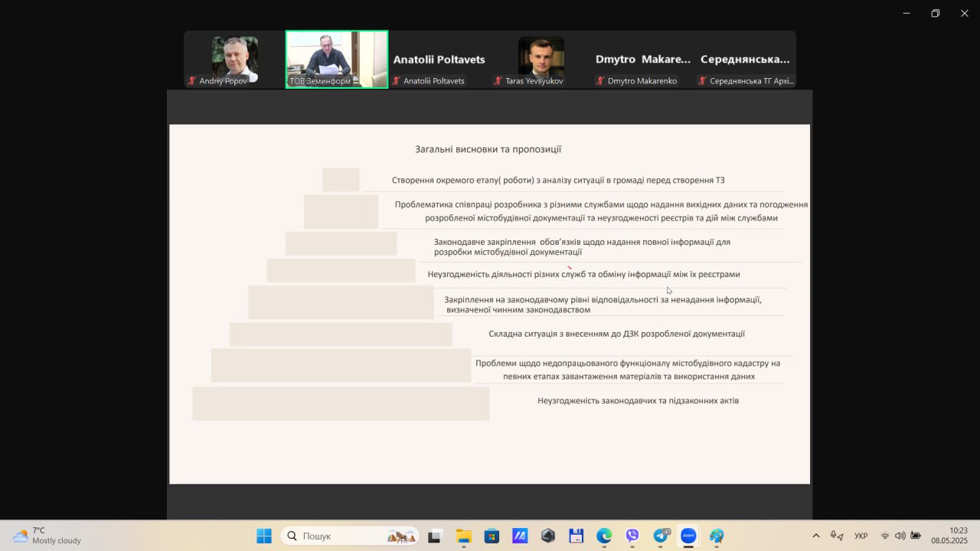Click muted mic icon beside Dmytro Makarenko label

[600, 81]
